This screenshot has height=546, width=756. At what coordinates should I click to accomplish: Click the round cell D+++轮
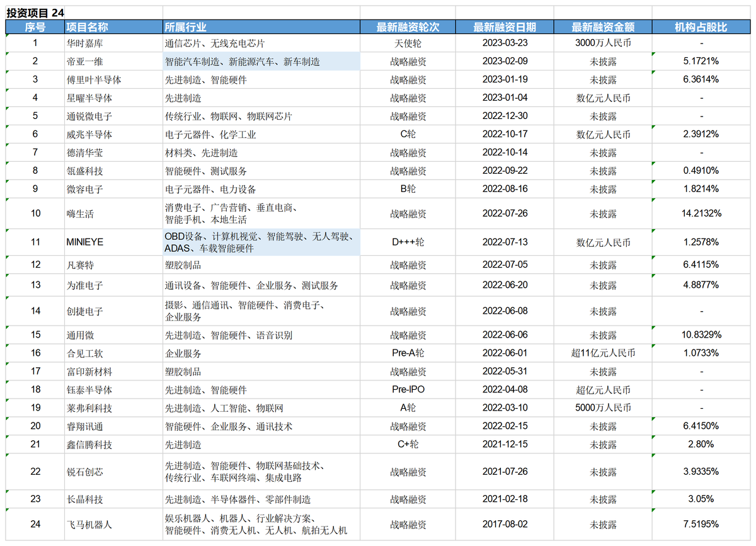408,242
